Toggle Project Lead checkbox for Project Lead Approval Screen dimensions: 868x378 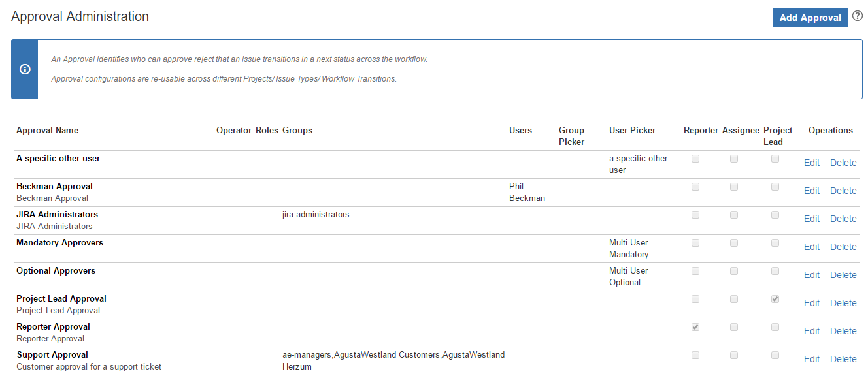[775, 299]
